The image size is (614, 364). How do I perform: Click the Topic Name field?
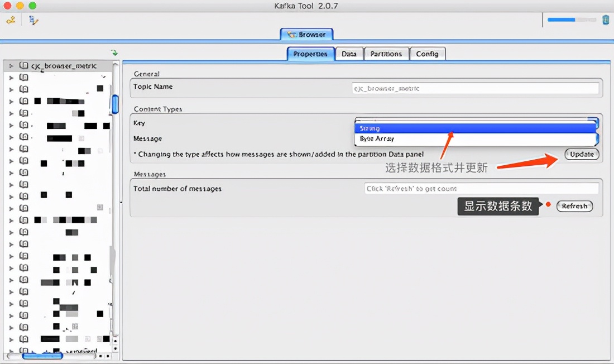click(x=475, y=89)
